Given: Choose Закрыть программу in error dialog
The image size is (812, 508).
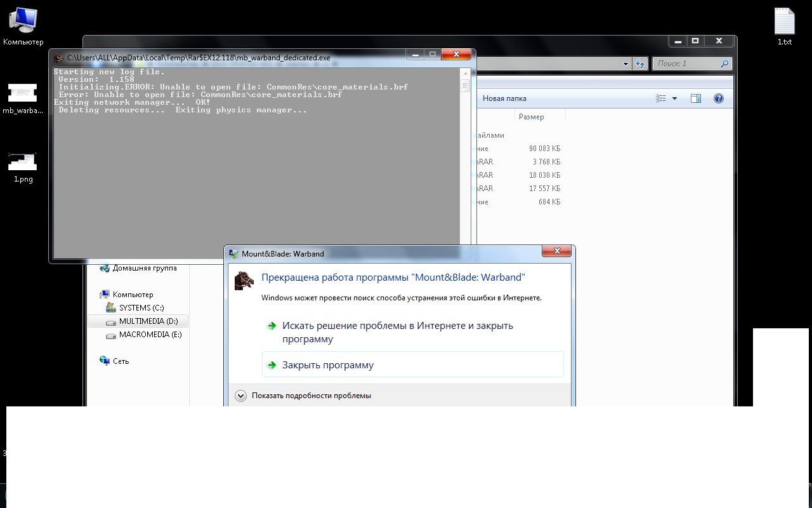Looking at the screenshot, I should click(x=327, y=365).
